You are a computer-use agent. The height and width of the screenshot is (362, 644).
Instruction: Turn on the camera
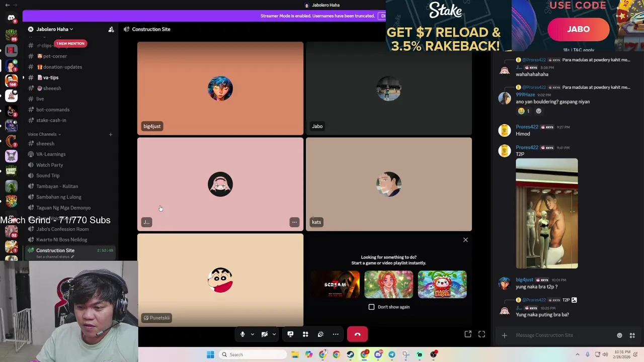point(265,334)
